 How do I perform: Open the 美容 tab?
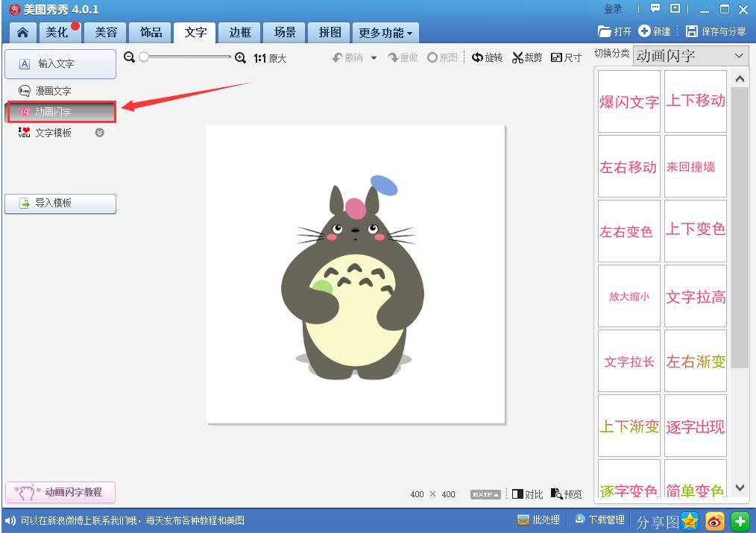pyautogui.click(x=106, y=33)
